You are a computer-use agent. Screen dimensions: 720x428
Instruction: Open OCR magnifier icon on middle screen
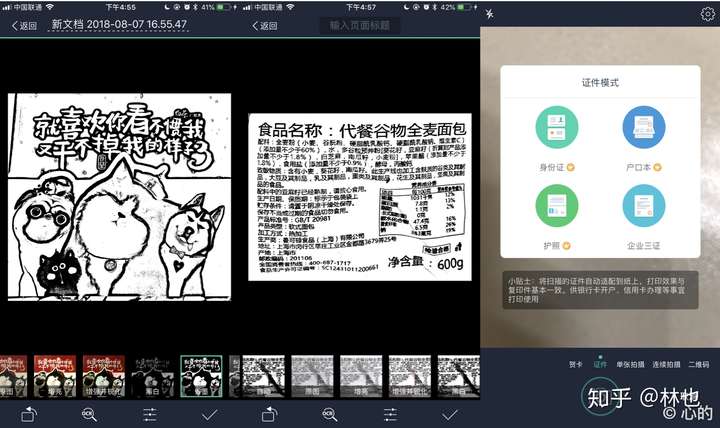point(330,414)
